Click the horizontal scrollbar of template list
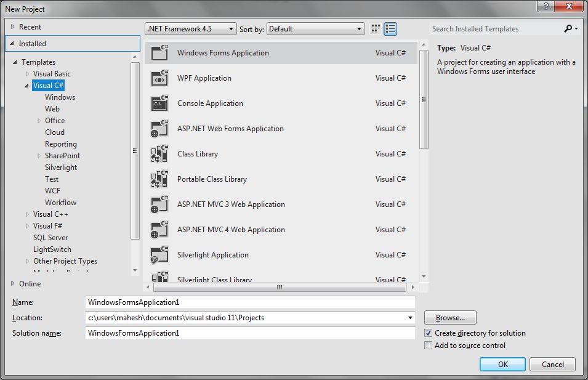The height and width of the screenshot is (380, 588). point(280,288)
